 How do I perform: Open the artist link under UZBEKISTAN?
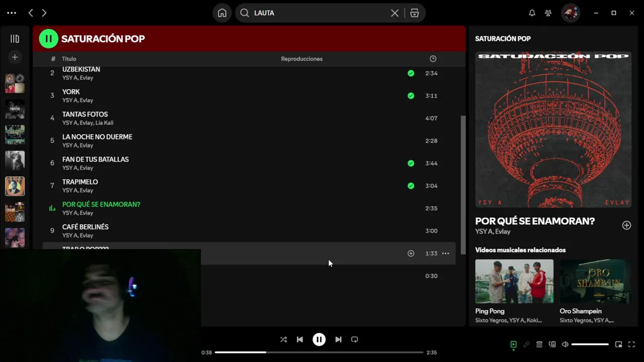77,78
